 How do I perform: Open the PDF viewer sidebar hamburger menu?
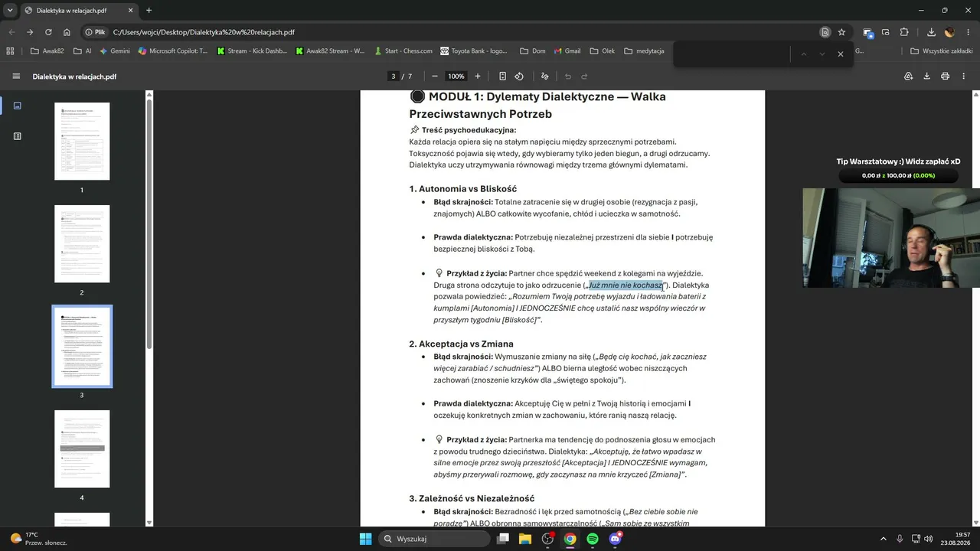pos(16,77)
